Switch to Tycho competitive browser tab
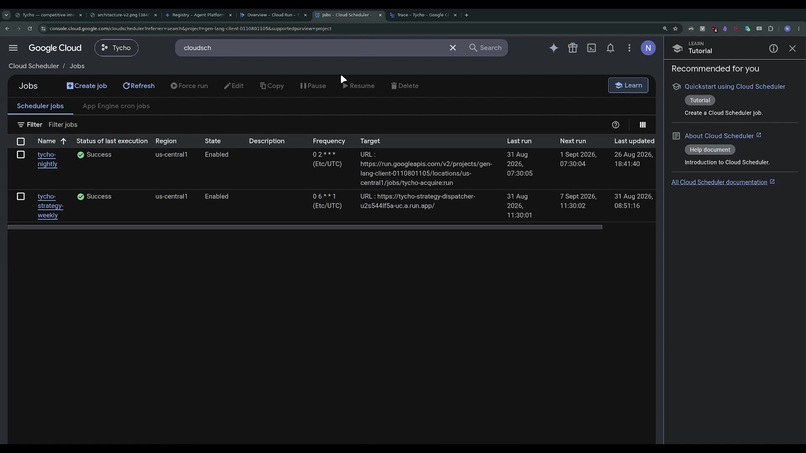The height and width of the screenshot is (453, 806). click(x=48, y=15)
